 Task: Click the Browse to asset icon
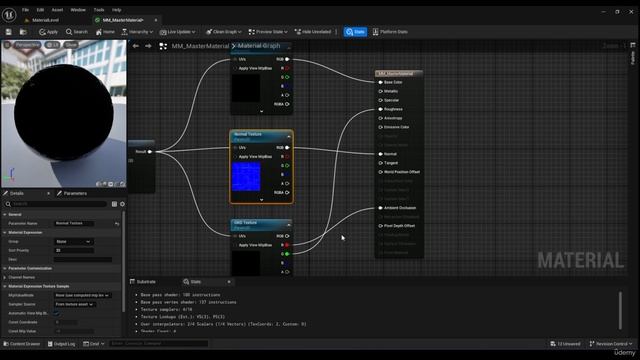pos(23,32)
